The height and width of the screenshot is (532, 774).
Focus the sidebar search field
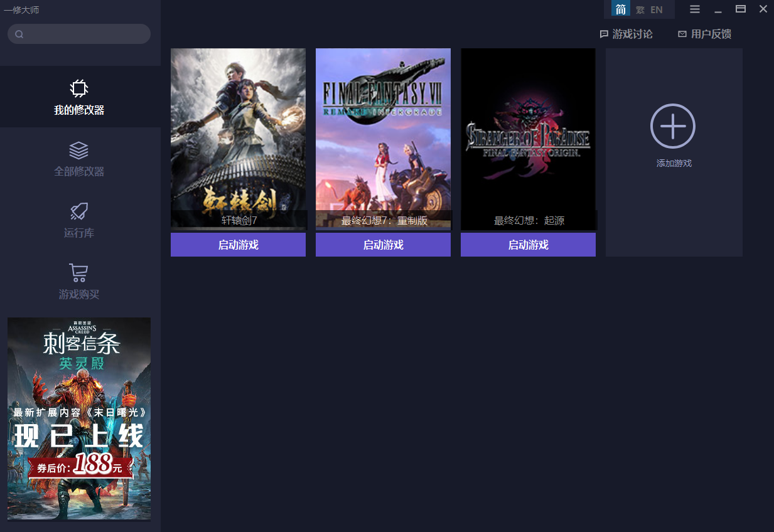pos(79,34)
